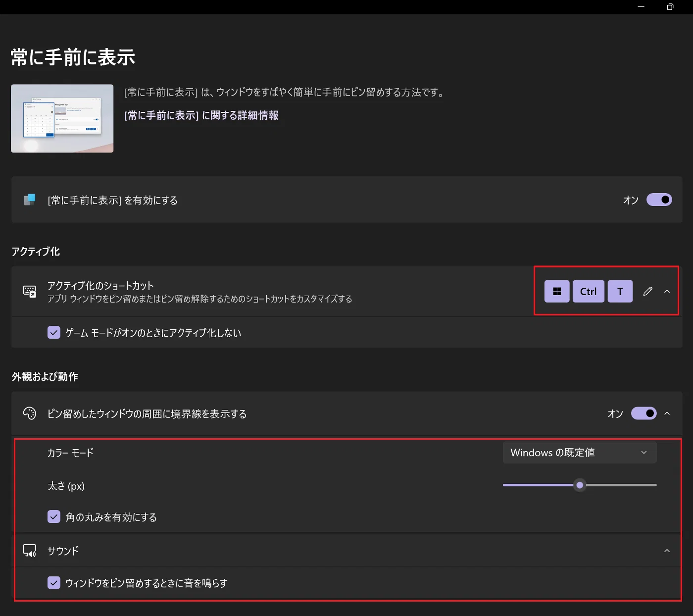
Task: Click the Always On Top icon beside 有効にする
Action: [x=29, y=200]
